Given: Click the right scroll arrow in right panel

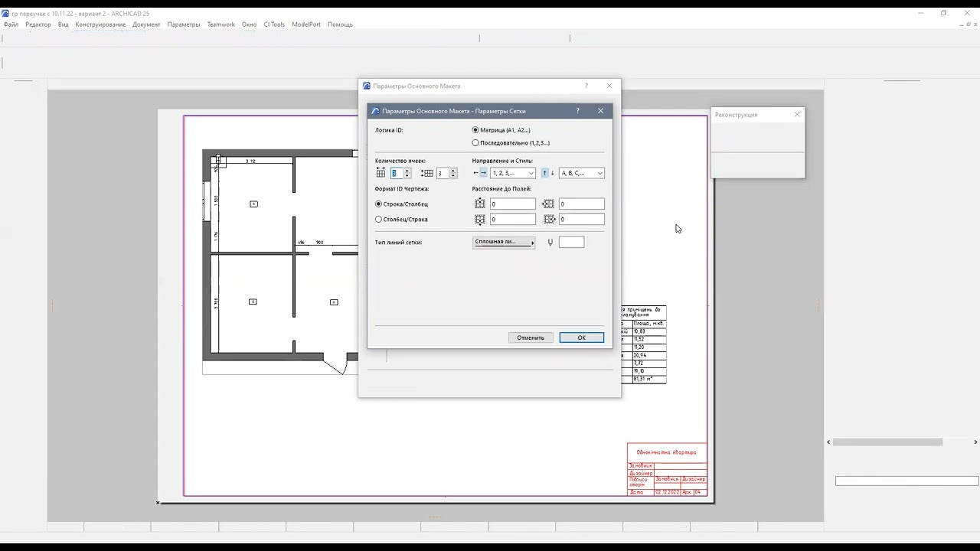Looking at the screenshot, I should click(975, 442).
